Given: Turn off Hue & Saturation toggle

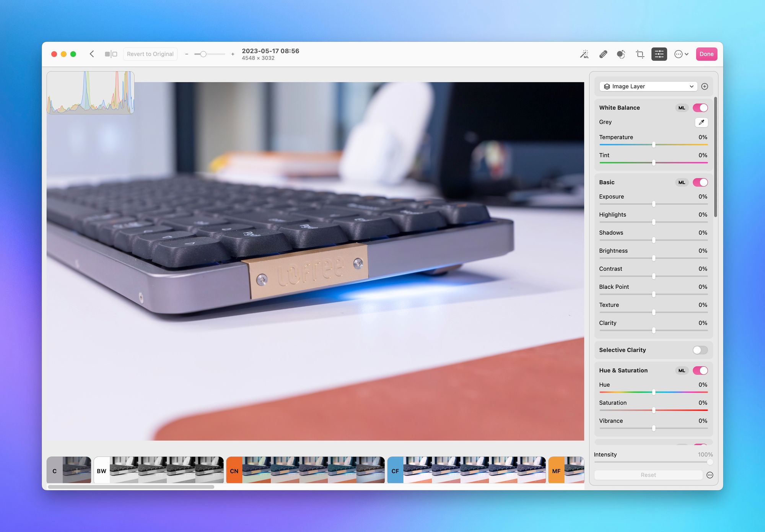Looking at the screenshot, I should pos(700,371).
